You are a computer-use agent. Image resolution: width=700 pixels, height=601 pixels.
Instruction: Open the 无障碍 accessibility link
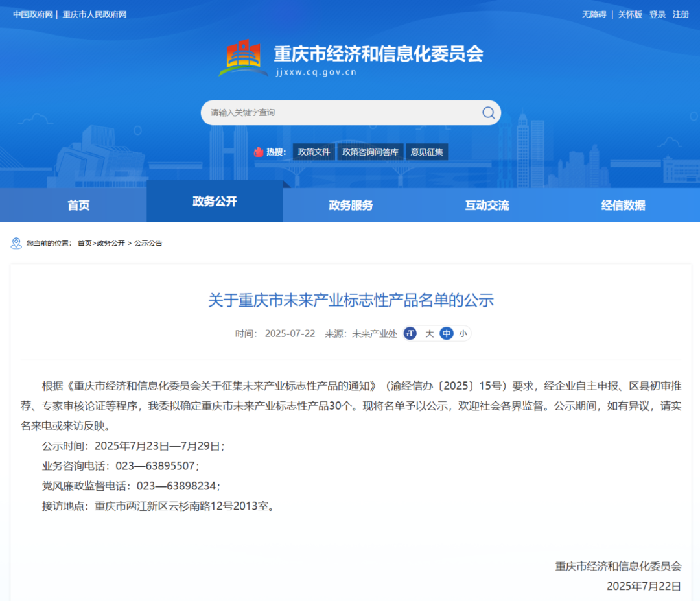pos(594,14)
